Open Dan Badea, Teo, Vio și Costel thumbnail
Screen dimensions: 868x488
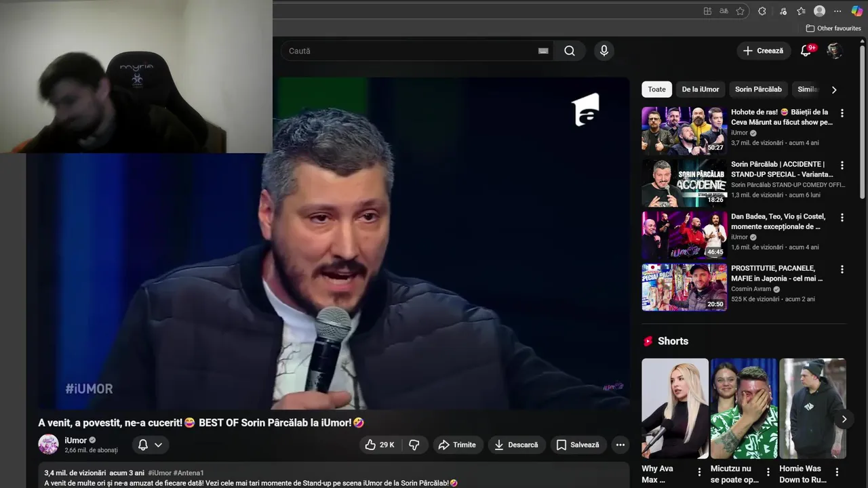point(684,235)
